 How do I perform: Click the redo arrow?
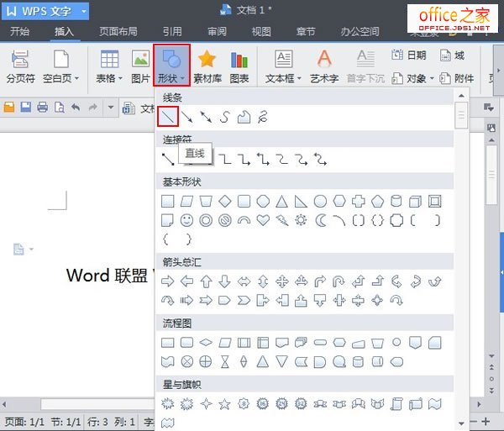pos(92,107)
